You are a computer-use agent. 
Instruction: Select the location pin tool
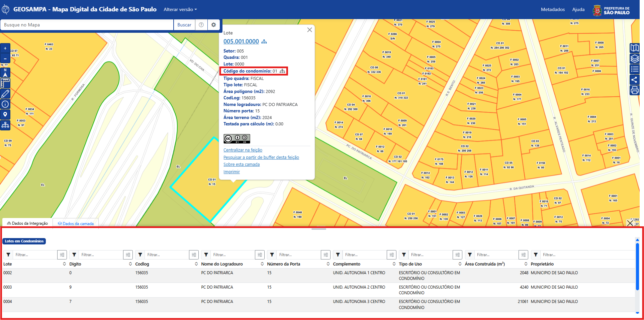pyautogui.click(x=5, y=114)
